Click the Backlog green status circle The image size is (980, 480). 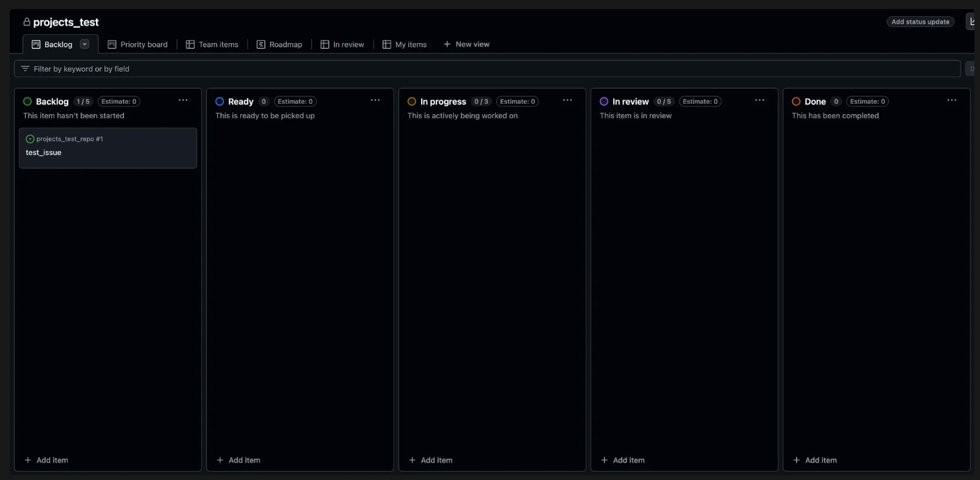[x=28, y=102]
